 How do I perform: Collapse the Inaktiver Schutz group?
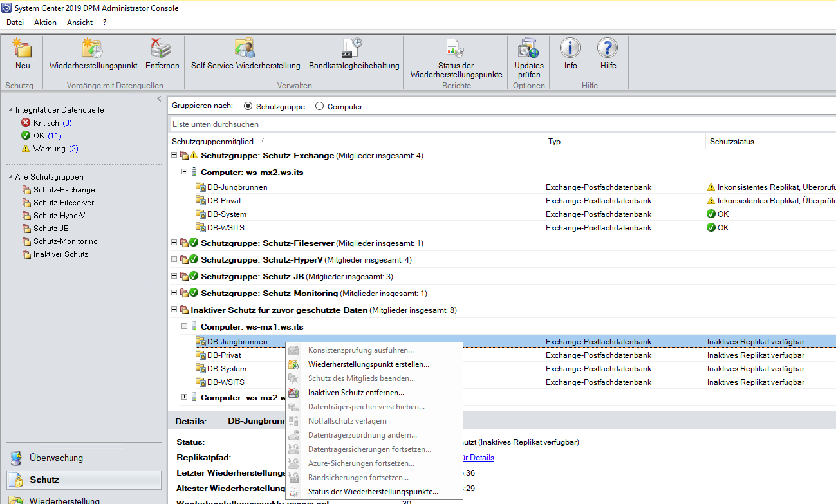click(x=174, y=310)
